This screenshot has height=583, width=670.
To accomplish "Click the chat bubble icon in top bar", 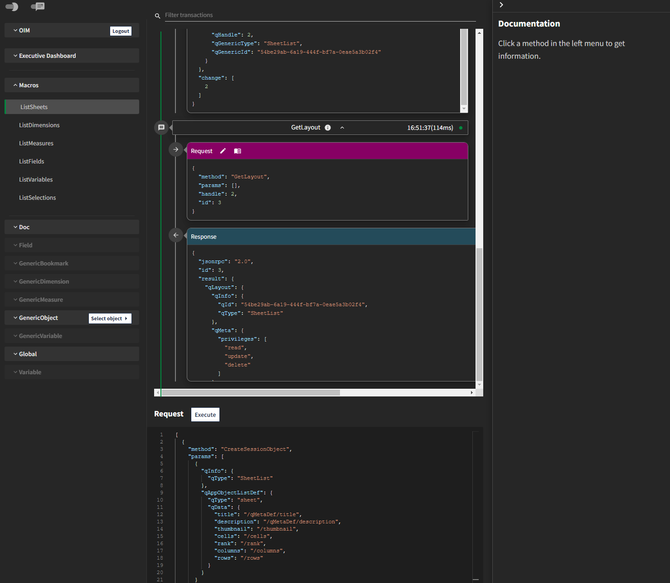I will point(38,6).
